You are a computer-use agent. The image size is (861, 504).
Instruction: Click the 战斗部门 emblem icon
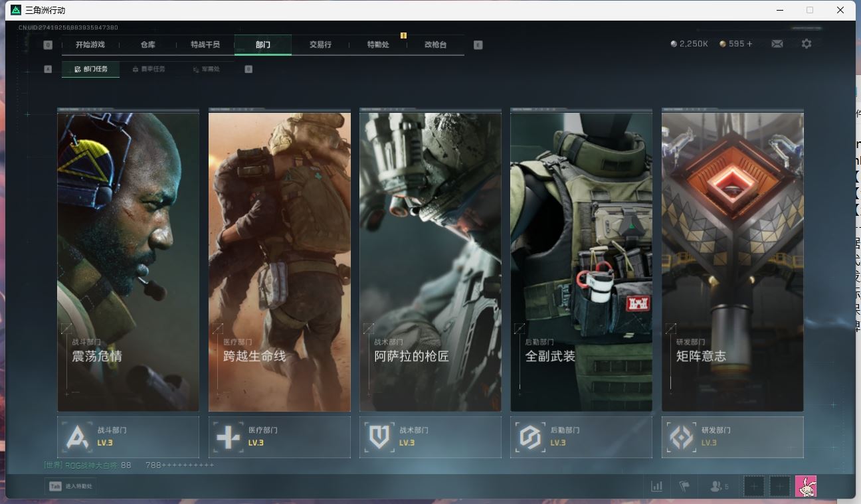click(78, 437)
